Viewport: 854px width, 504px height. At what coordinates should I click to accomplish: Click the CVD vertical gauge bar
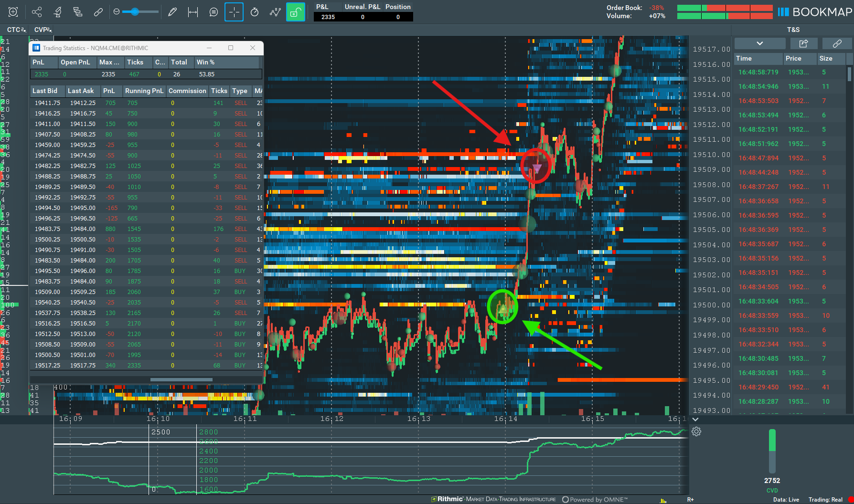(x=772, y=451)
